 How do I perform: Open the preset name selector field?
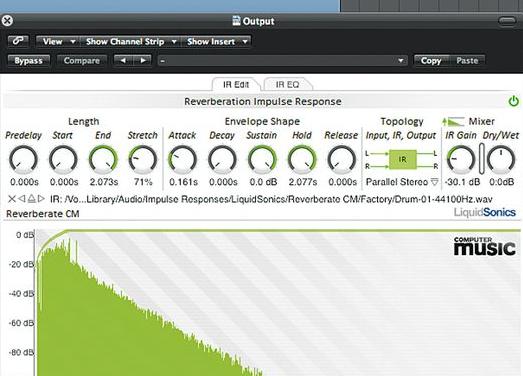coord(282,61)
